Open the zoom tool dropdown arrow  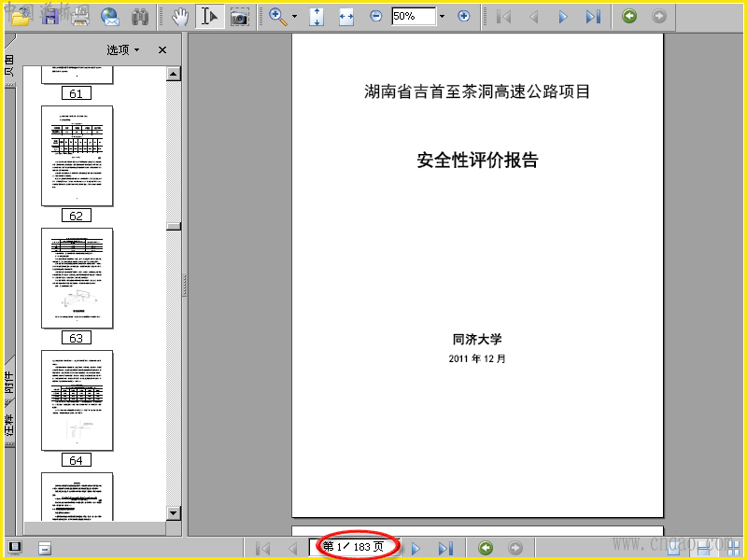click(294, 17)
